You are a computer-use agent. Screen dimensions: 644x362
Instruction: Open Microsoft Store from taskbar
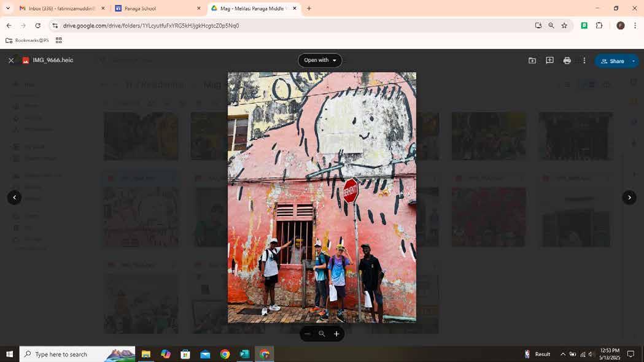[185, 354]
